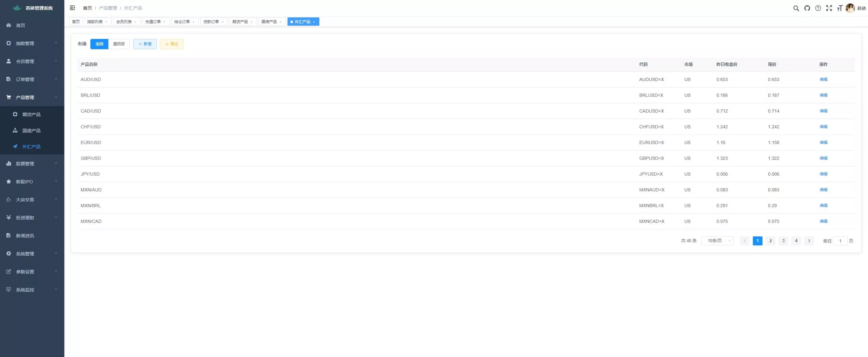Screen dimensions: 868x357
Task: Expand the 股票管理 sidebar menu
Action: point(32,164)
